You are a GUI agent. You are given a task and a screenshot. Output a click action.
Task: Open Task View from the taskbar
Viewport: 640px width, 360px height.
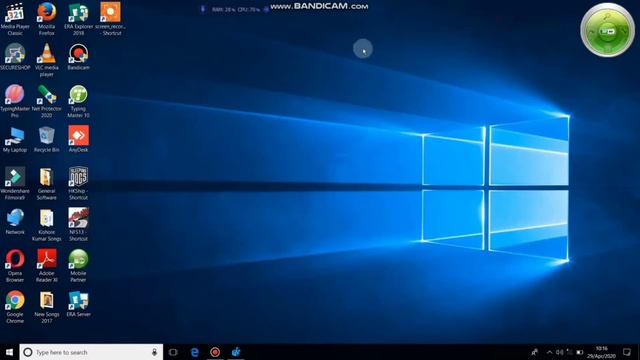pyautogui.click(x=173, y=352)
